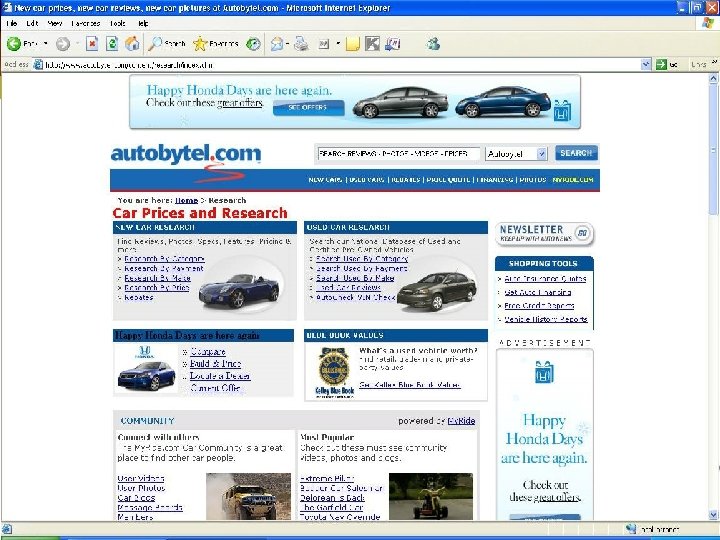This screenshot has width=720, height=540.
Task: Open Free Credit Reports link
Action: point(539,305)
